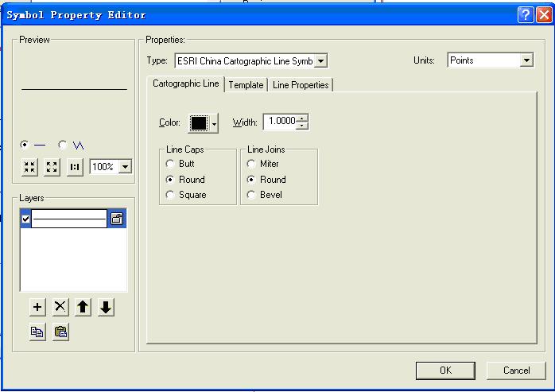Select the Miter line join option
This screenshot has width=555, height=392.
pyautogui.click(x=251, y=164)
